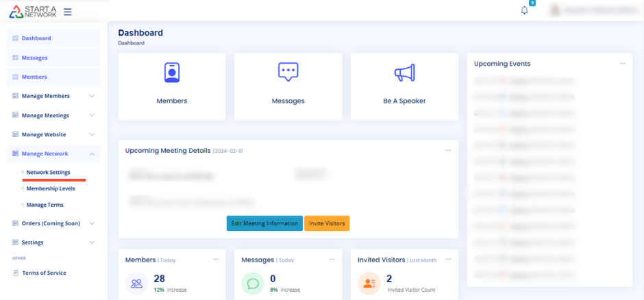644x300 pixels.
Task: Click the Members stat people icon
Action: pyautogui.click(x=137, y=283)
